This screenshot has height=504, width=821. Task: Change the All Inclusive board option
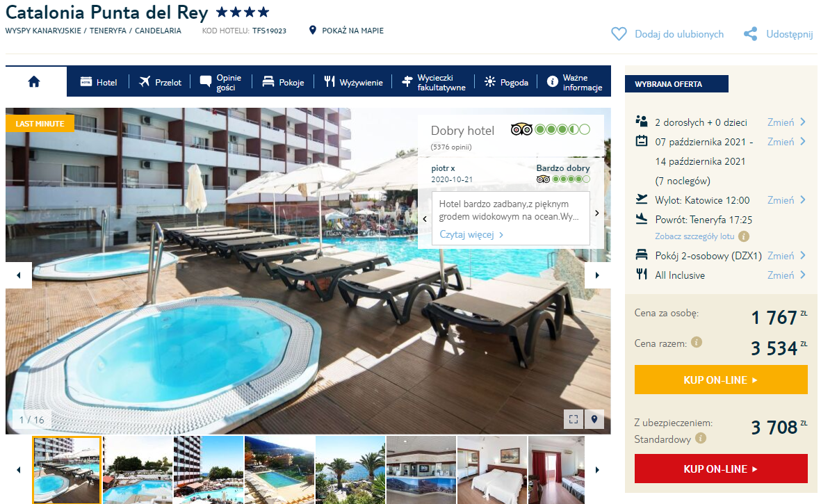click(786, 275)
